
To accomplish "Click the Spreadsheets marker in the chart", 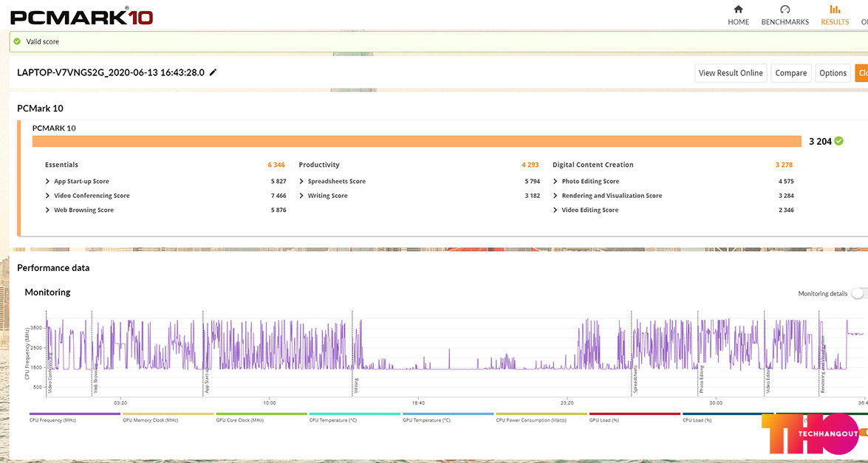I will 635,378.
